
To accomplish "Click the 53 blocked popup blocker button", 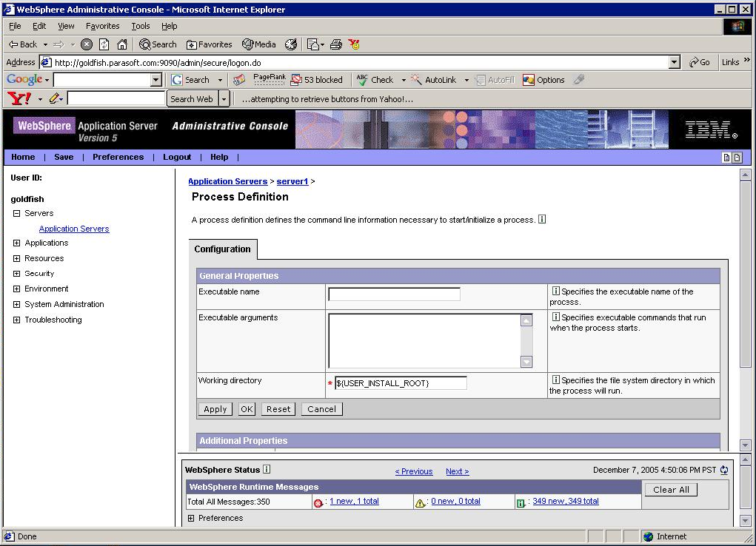I will [x=317, y=79].
